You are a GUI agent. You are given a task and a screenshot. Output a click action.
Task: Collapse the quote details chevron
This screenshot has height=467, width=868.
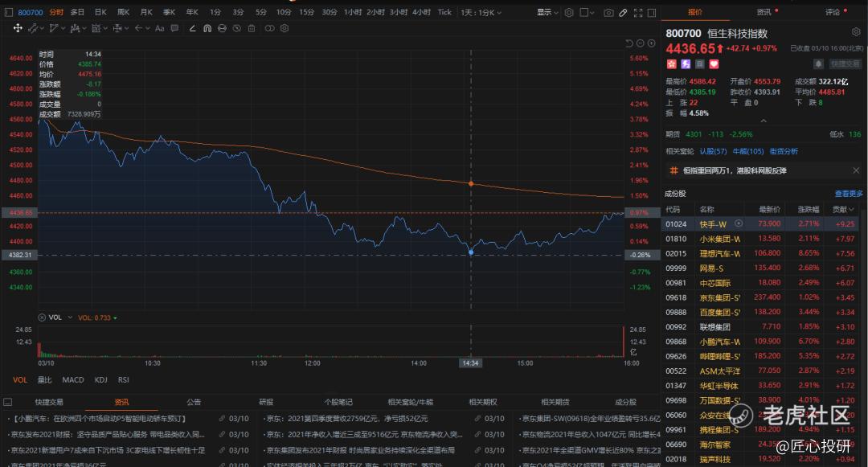(764, 121)
